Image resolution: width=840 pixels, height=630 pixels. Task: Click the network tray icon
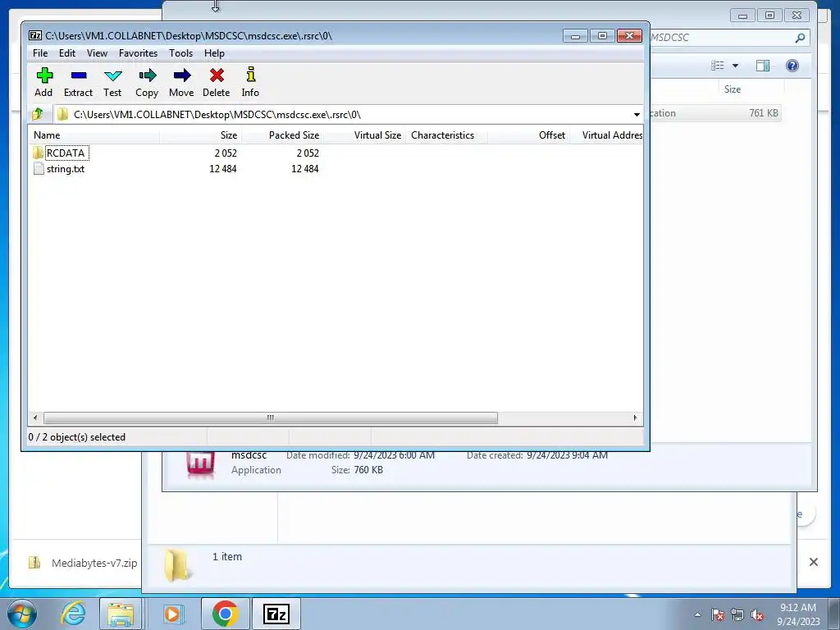(737, 615)
